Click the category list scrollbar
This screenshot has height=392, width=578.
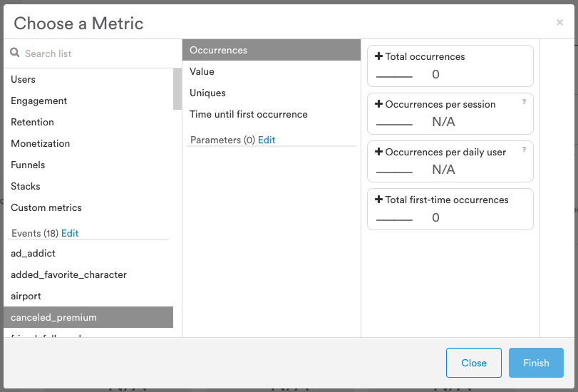click(177, 89)
